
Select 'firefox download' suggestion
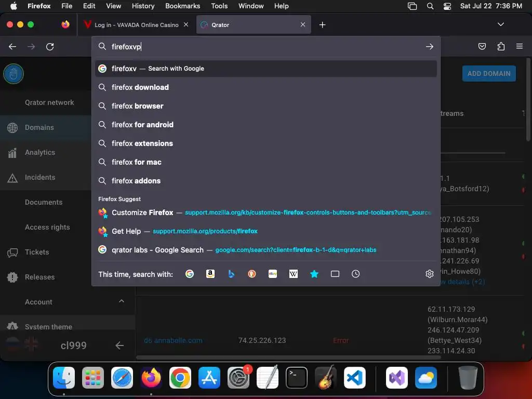(x=265, y=87)
